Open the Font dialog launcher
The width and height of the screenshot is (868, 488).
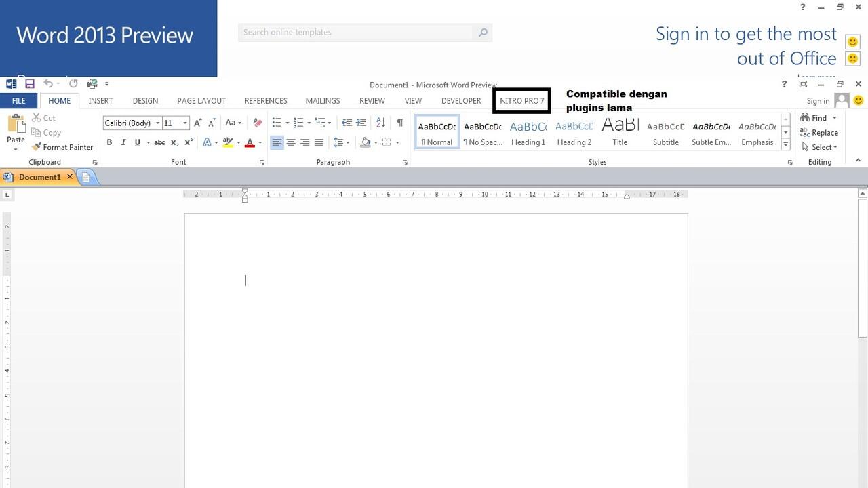pos(262,163)
